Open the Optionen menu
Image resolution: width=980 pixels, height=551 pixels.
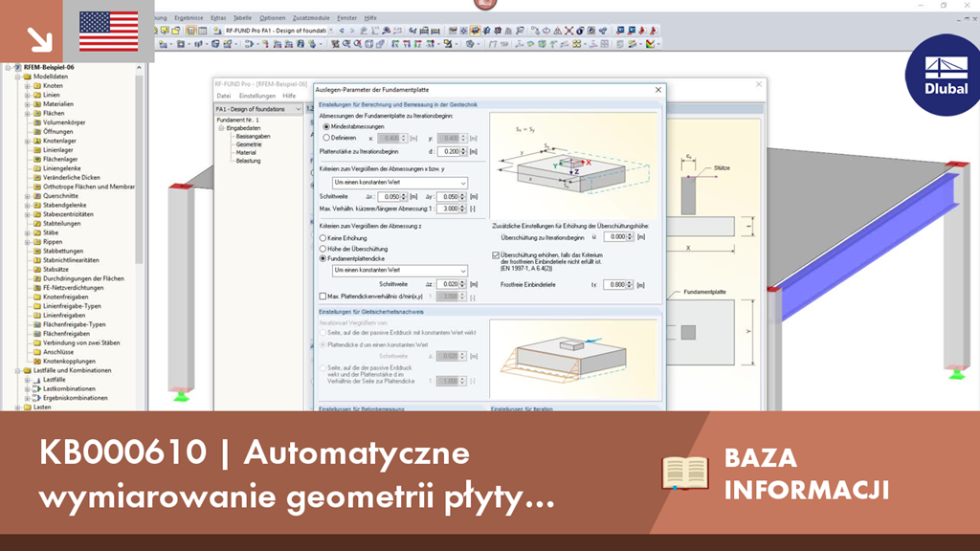pos(273,18)
